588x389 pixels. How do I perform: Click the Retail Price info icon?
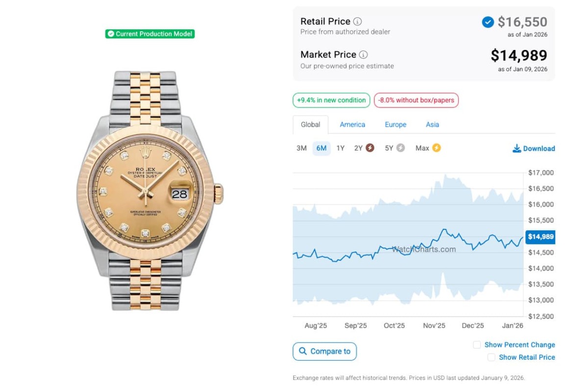point(358,22)
